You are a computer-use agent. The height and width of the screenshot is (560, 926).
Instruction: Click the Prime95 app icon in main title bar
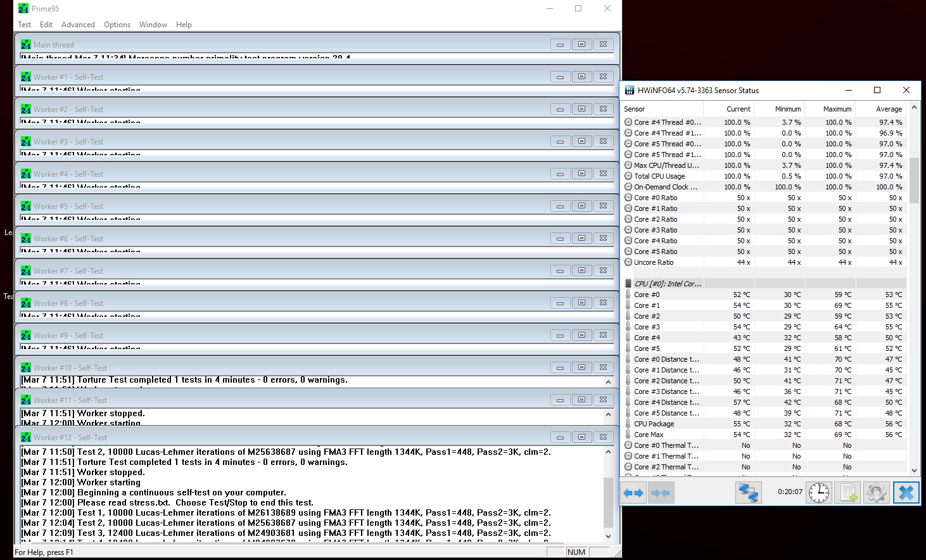click(x=23, y=8)
